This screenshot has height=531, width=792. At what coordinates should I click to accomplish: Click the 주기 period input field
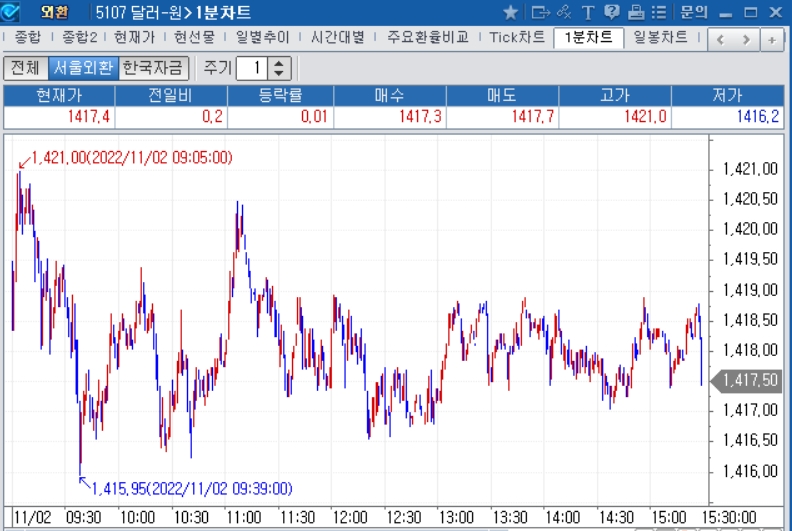pos(252,68)
